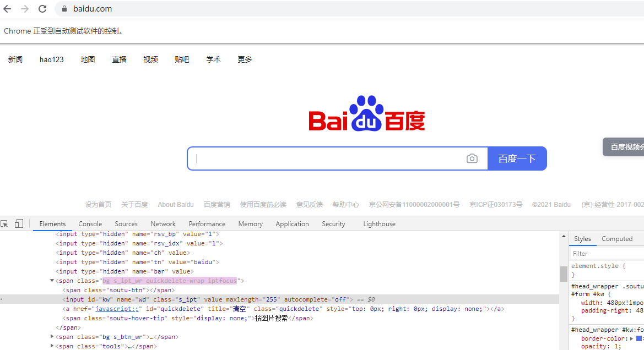Click the 百度视频 side button
644x350 pixels.
(x=624, y=147)
